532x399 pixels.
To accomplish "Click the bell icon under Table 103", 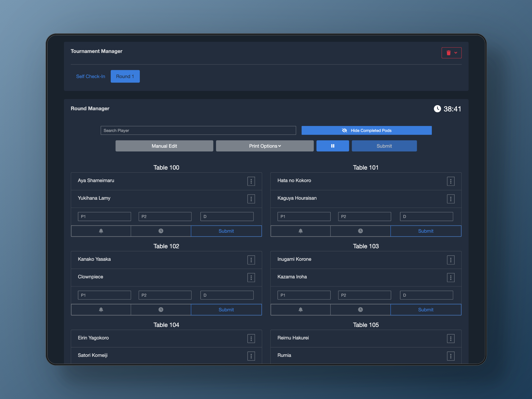I will (301, 310).
